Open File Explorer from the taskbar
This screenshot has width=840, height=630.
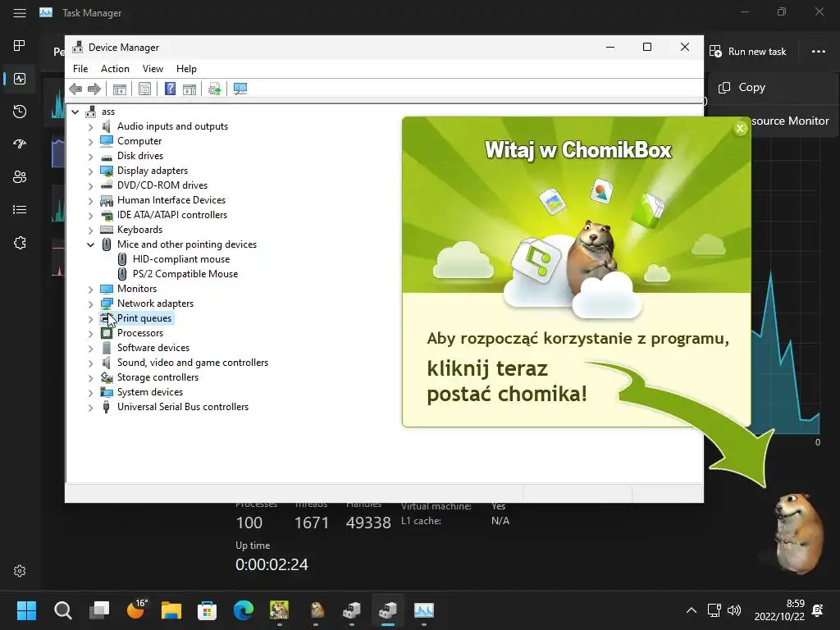[171, 610]
